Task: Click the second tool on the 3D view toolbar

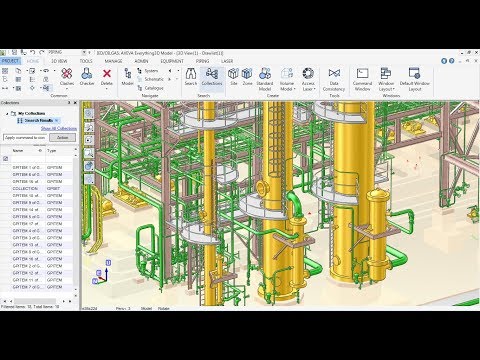Action: 89,127
